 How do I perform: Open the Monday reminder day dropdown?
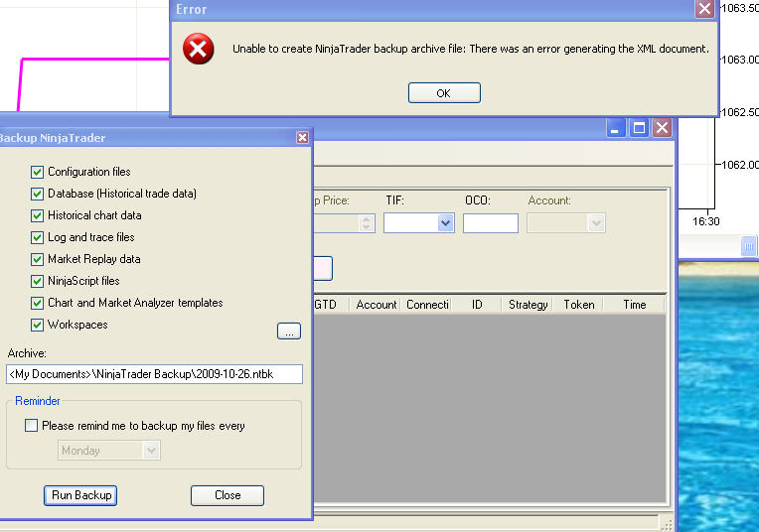(152, 451)
